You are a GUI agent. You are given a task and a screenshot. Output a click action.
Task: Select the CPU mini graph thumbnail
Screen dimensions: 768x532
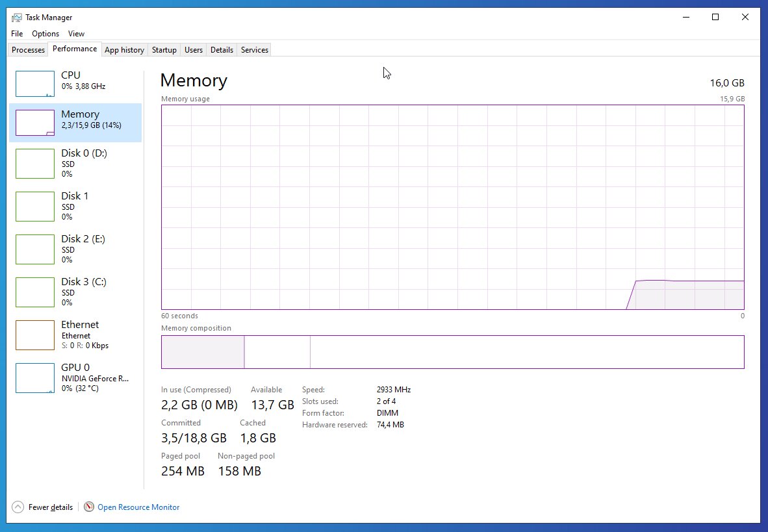[35, 83]
